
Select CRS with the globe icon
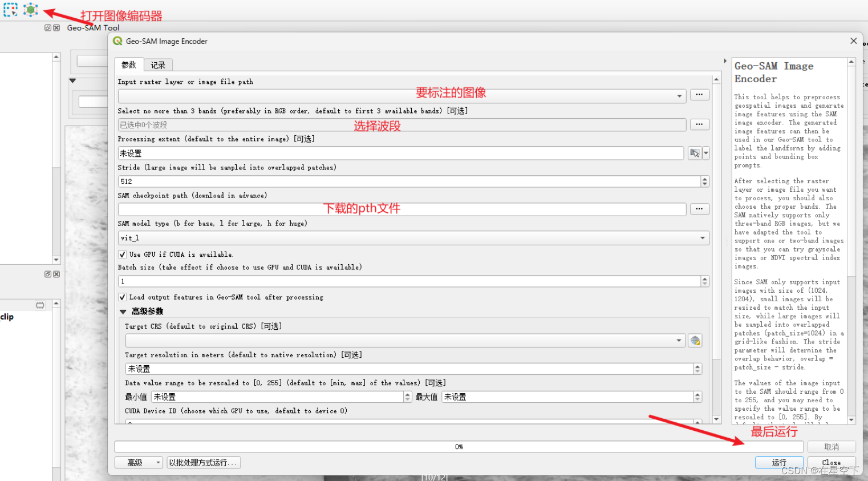click(x=695, y=341)
